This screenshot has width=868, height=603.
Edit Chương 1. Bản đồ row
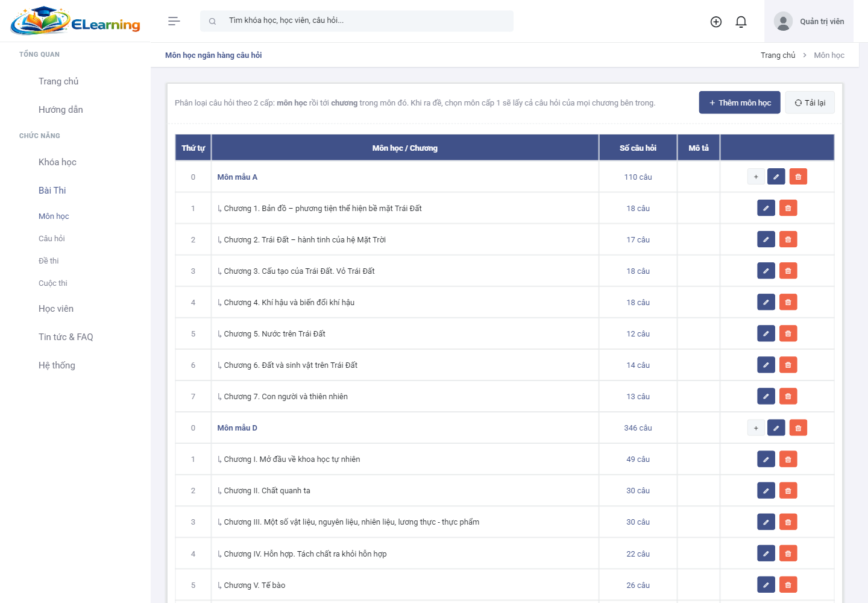(766, 208)
